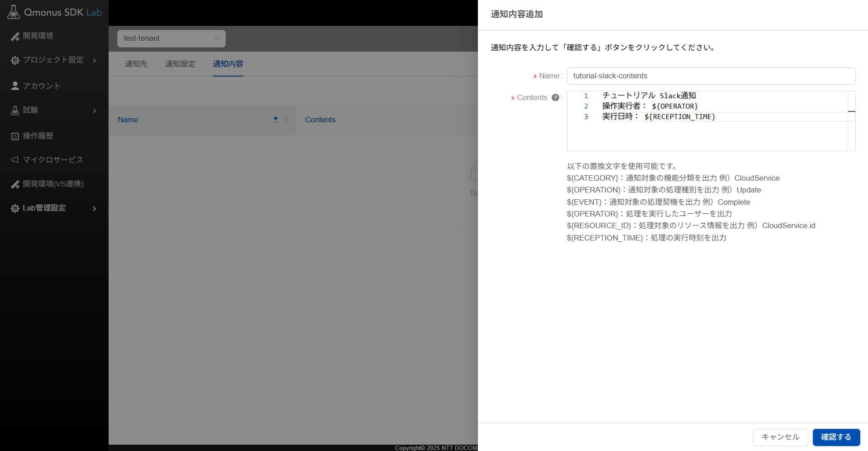868x451 pixels.
Task: Click the search icon in Name column
Action: click(286, 120)
